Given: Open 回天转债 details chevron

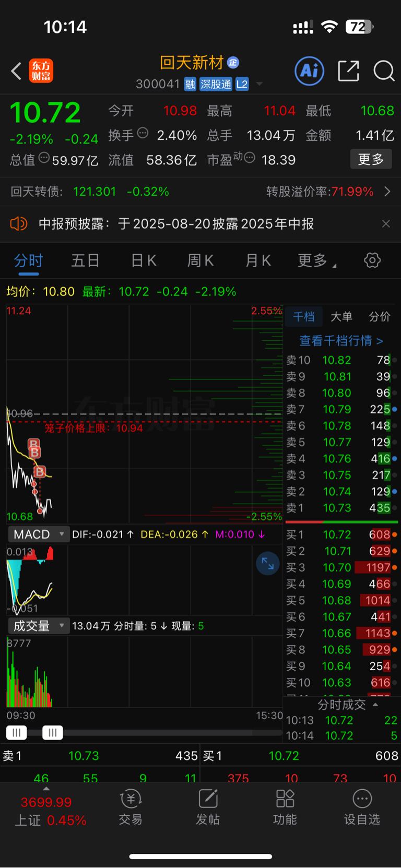Looking at the screenshot, I should pyautogui.click(x=387, y=192).
